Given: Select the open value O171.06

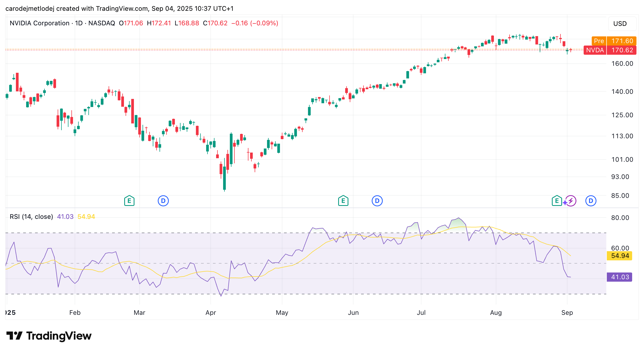Looking at the screenshot, I should pos(131,23).
